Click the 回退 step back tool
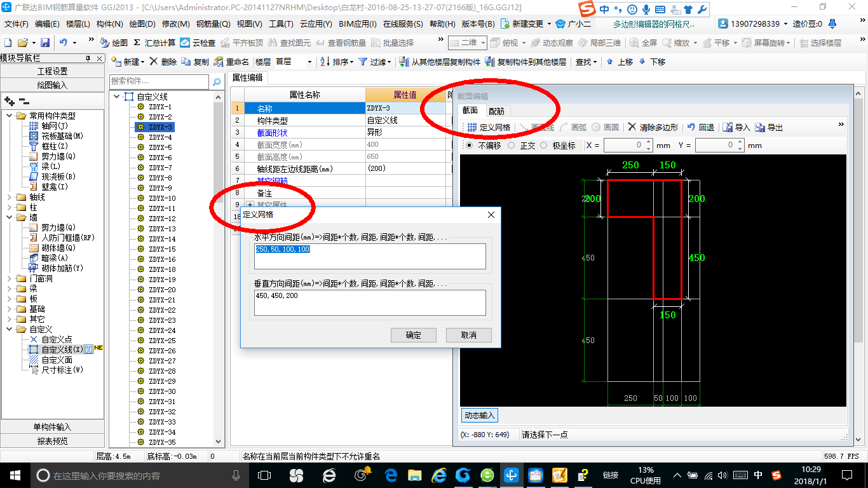Image resolution: width=868 pixels, height=488 pixels. click(x=701, y=127)
